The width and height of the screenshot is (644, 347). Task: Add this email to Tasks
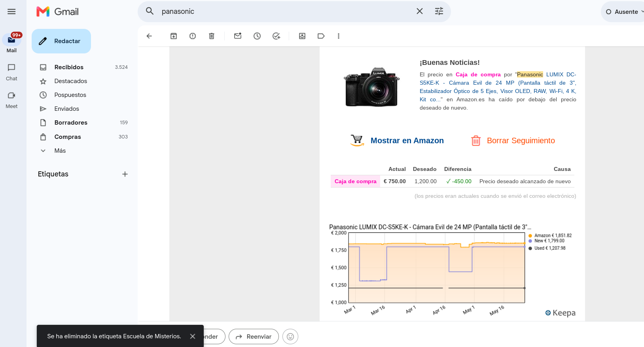277,36
